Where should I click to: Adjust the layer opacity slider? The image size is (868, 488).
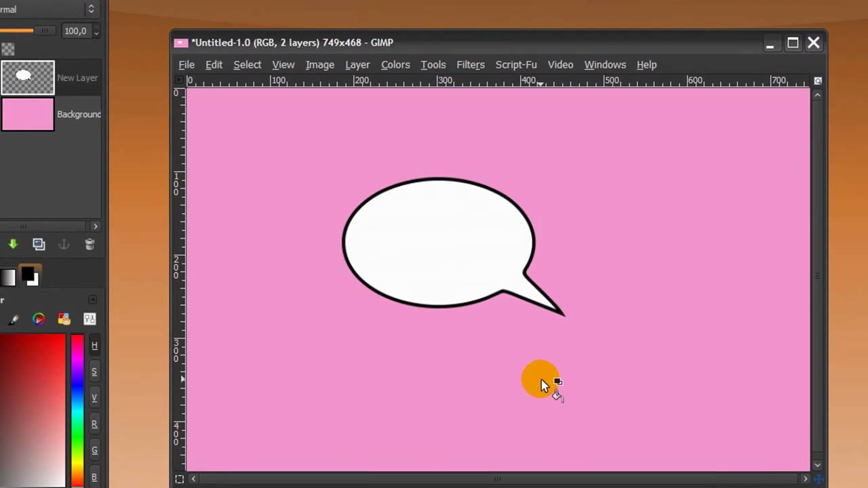pyautogui.click(x=28, y=30)
